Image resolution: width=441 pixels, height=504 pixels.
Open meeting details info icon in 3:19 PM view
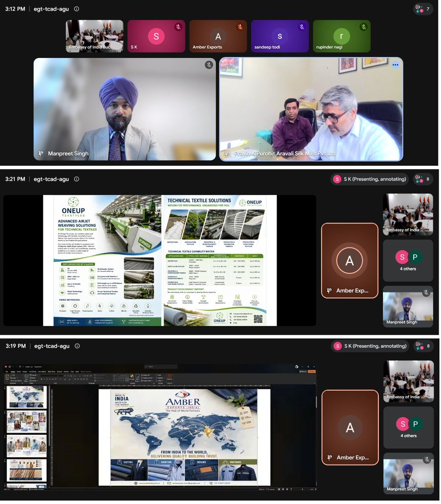coord(77,346)
